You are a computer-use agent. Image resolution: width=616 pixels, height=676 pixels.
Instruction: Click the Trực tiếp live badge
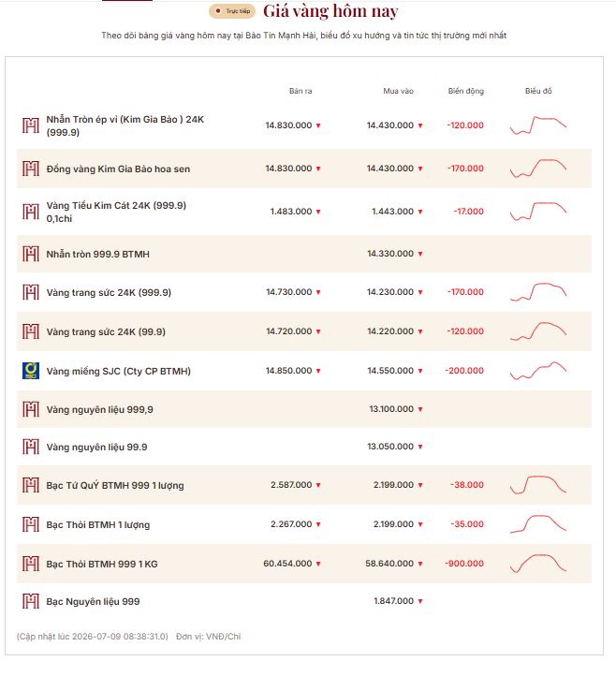pos(232,11)
